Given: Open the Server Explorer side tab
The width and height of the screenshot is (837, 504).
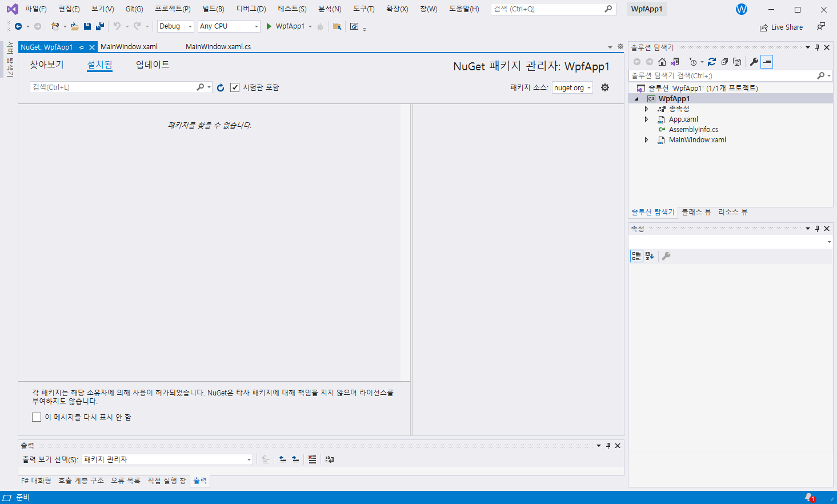Looking at the screenshot, I should click(x=9, y=59).
